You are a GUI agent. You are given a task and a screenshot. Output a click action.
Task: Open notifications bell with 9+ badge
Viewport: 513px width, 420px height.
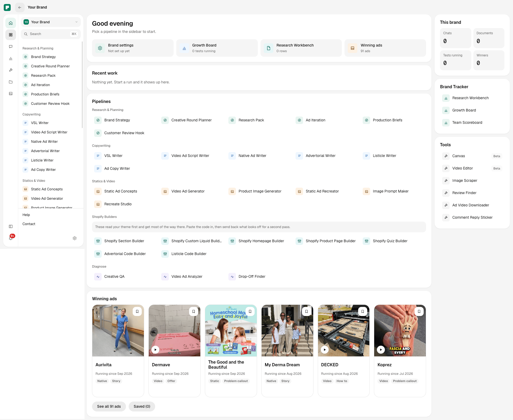pyautogui.click(x=11, y=238)
